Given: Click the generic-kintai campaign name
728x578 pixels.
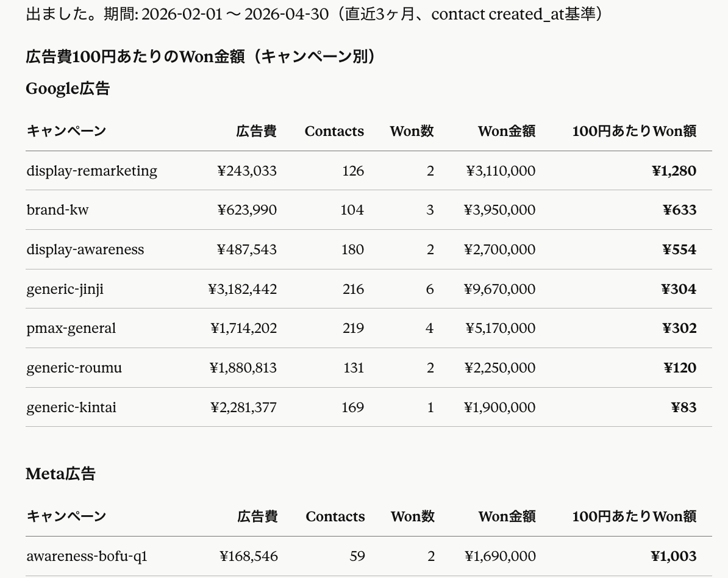Looking at the screenshot, I should (71, 408).
